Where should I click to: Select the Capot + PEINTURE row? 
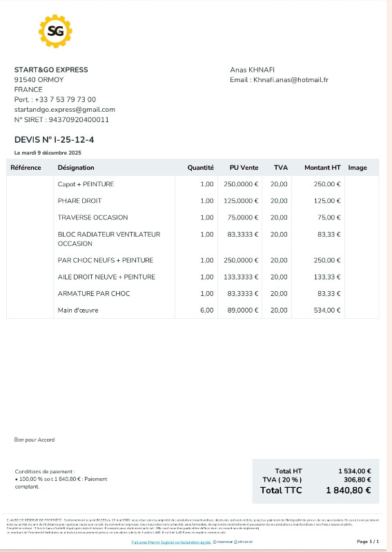click(193, 184)
